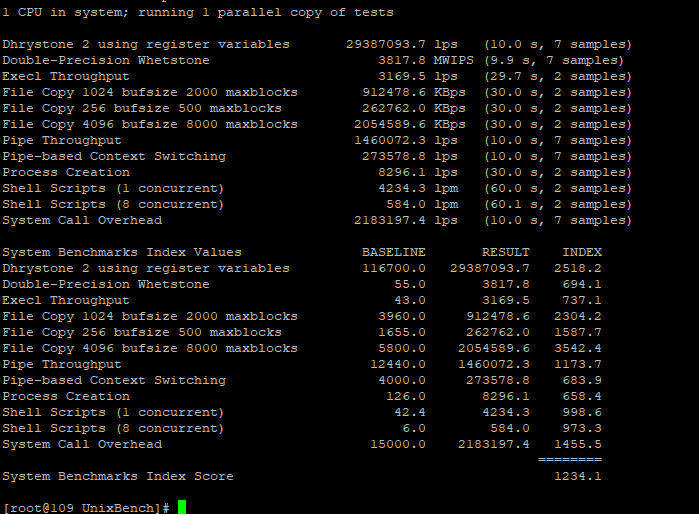Click the System Benchmarks Index Values heading
This screenshot has height=514, width=699.
pos(122,252)
